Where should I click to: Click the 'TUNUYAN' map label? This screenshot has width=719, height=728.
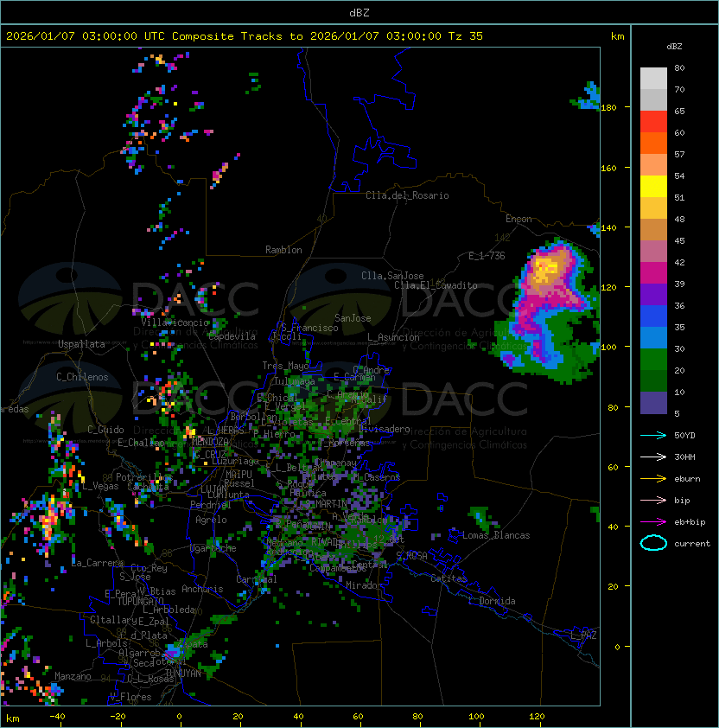[x=183, y=674]
